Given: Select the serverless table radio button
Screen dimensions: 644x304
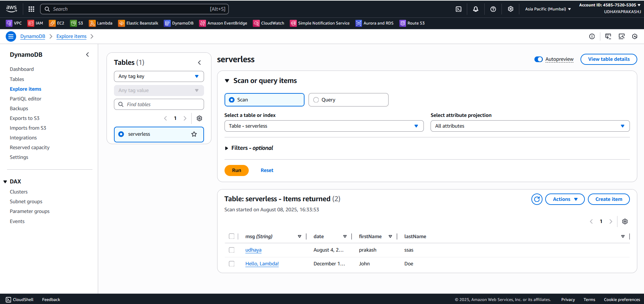Looking at the screenshot, I should (x=121, y=134).
